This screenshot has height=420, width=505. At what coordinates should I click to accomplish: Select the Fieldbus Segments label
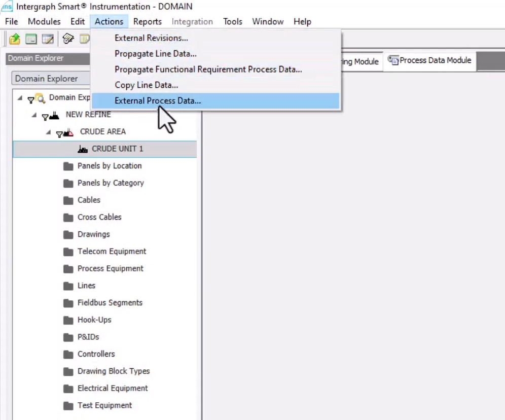(x=110, y=303)
